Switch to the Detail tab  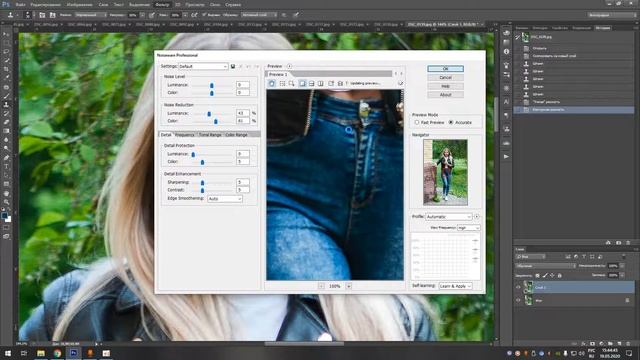pyautogui.click(x=166, y=135)
